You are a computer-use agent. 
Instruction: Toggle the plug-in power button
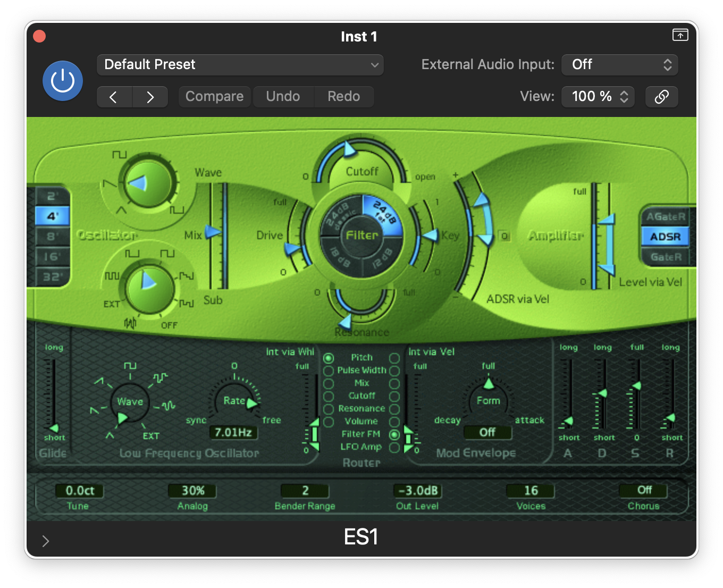coord(63,81)
